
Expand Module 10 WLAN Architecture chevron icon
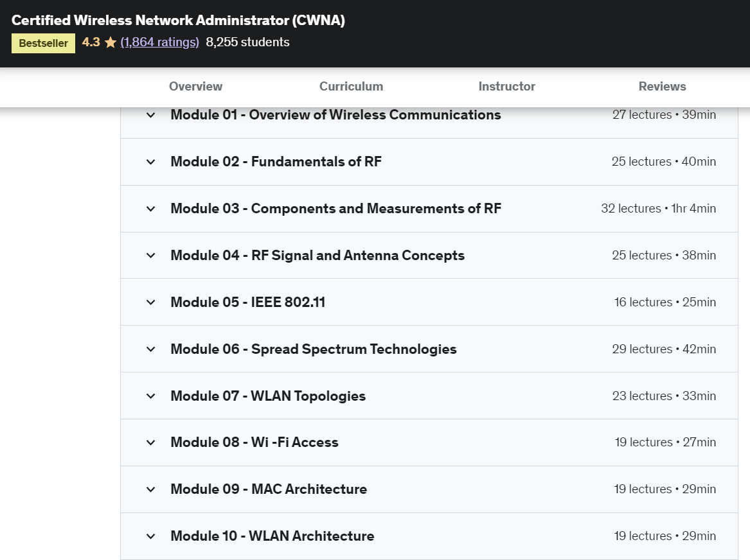pos(151,536)
